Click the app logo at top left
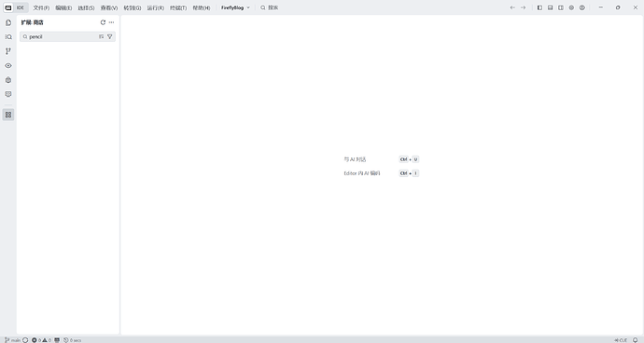The height and width of the screenshot is (343, 644). (8, 7)
